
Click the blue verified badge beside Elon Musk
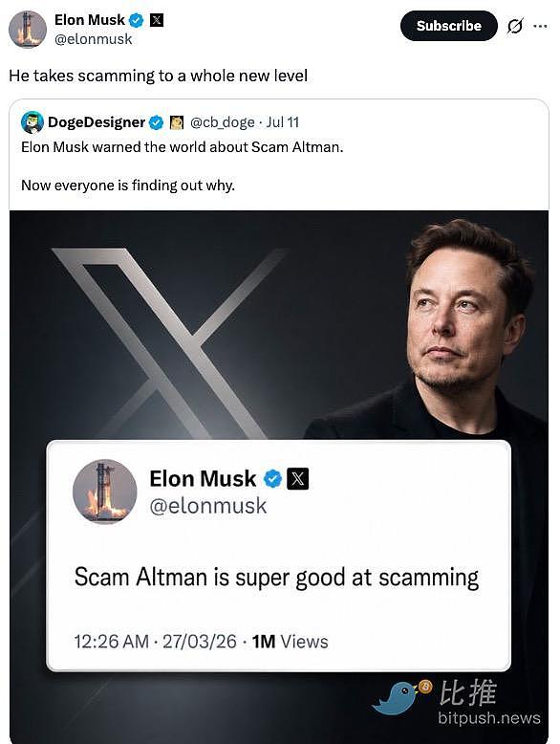(137, 20)
